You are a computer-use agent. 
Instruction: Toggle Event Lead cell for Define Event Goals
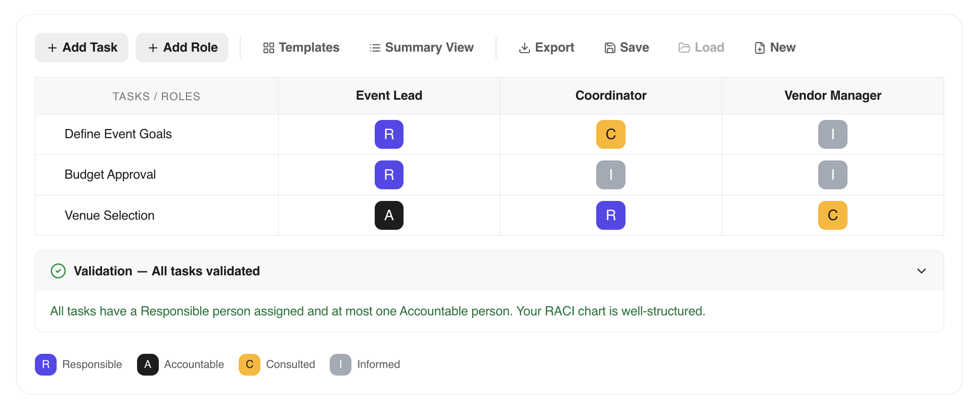pos(389,134)
